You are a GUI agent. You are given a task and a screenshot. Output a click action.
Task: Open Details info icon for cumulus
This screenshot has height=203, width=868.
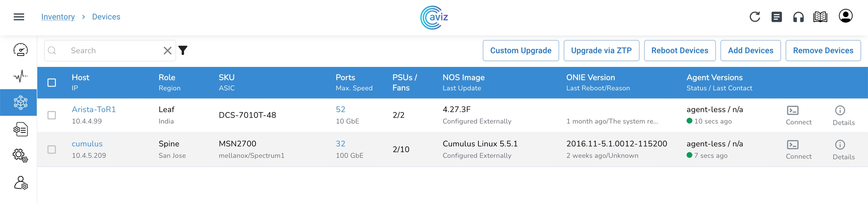pos(840,145)
